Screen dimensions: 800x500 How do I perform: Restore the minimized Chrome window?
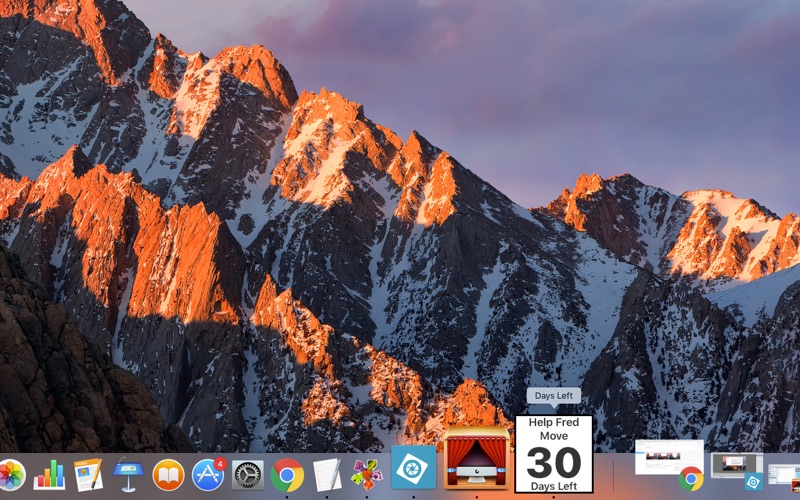pos(668,462)
